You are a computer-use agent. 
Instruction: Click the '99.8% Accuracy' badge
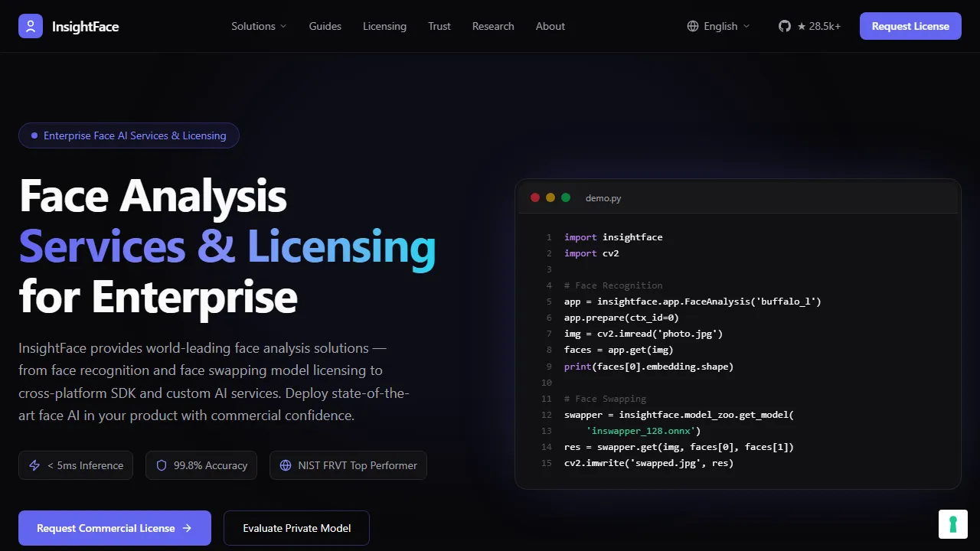(201, 465)
